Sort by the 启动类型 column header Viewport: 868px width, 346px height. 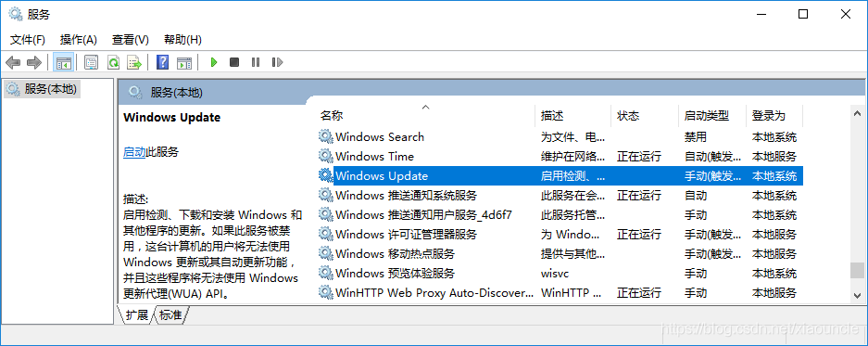[x=707, y=116]
